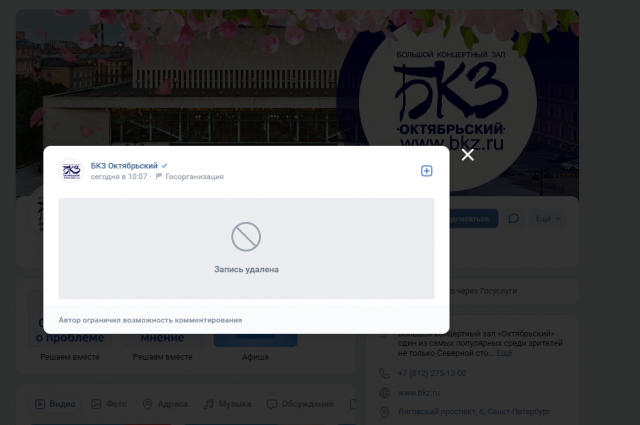Switch to the Адреса tab
The width and height of the screenshot is (640, 425).
point(165,404)
